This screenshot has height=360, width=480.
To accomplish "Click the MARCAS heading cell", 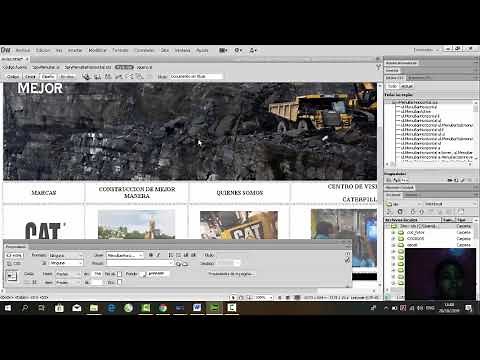I will [x=44, y=193].
